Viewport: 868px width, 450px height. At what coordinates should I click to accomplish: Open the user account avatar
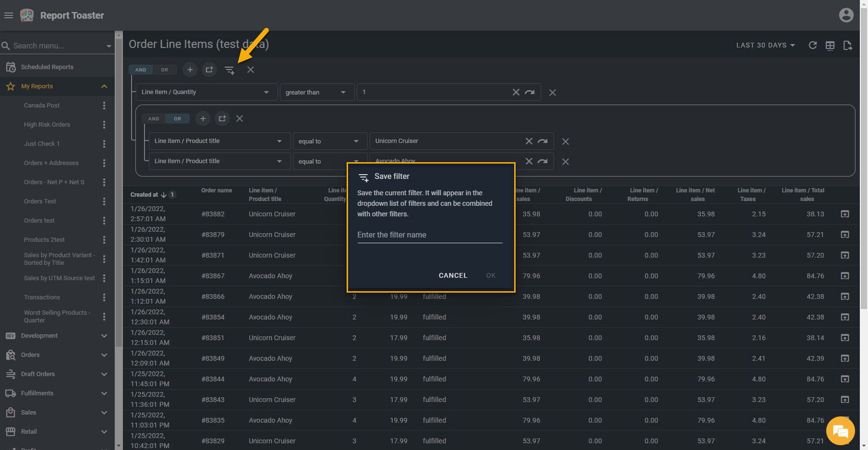[x=846, y=15]
